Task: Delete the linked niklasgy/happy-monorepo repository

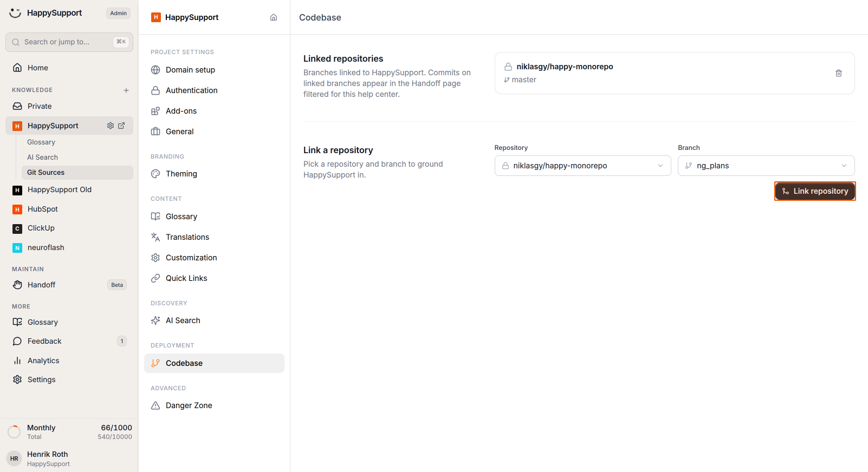Action: (839, 73)
